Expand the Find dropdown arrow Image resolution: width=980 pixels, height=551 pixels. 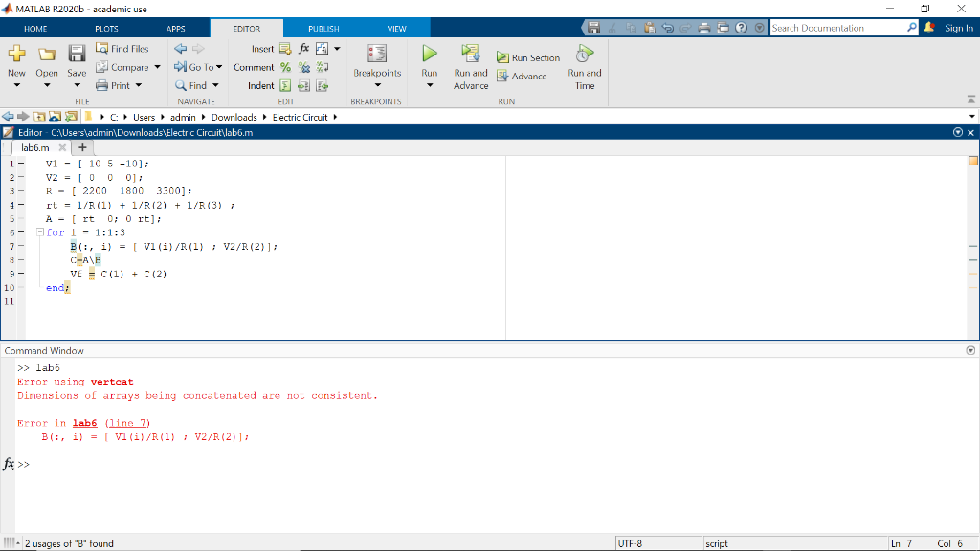215,85
